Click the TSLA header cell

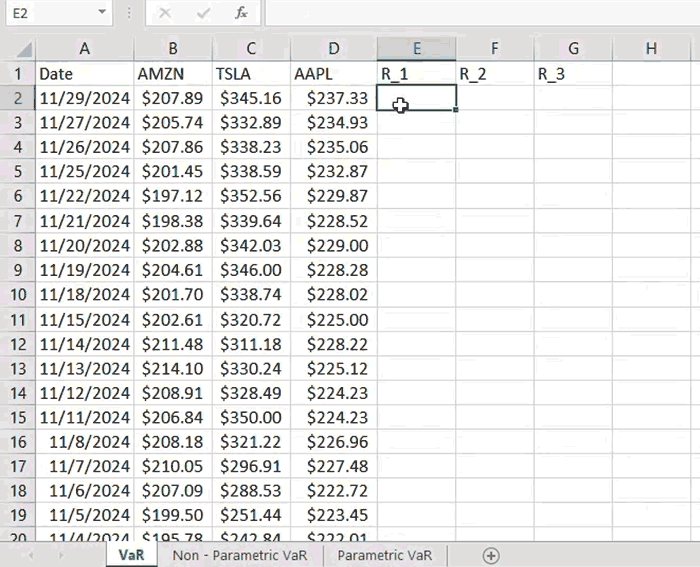[251, 74]
